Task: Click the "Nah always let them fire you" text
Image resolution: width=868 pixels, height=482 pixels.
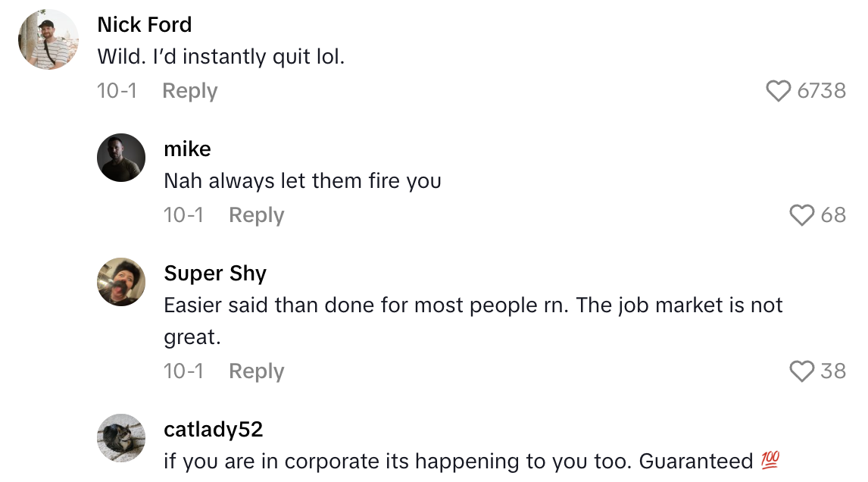Action: click(302, 181)
